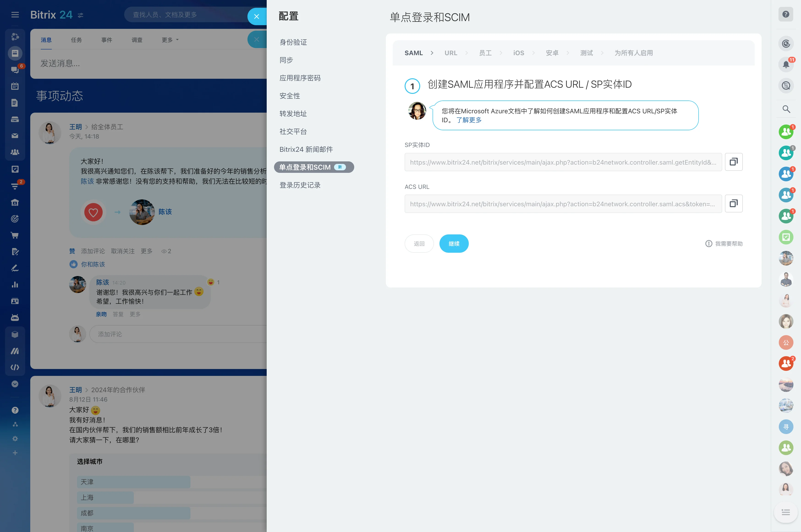Click the SP实体ID input field
The width and height of the screenshot is (801, 532).
(x=563, y=162)
